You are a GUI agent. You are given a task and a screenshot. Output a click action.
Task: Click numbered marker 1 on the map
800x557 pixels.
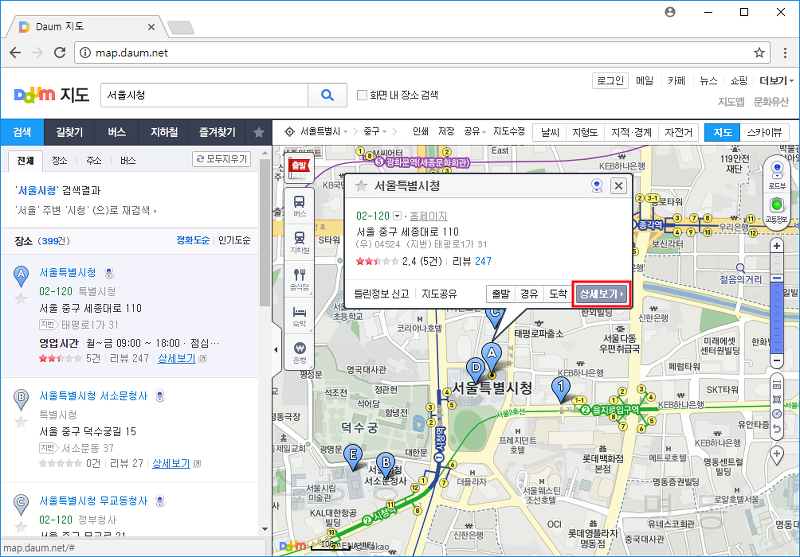pyautogui.click(x=561, y=388)
